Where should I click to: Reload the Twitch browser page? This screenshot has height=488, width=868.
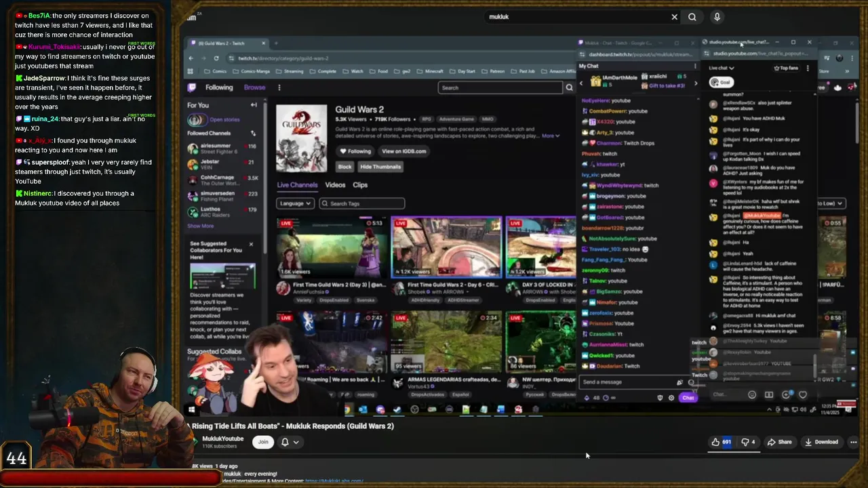pyautogui.click(x=216, y=58)
